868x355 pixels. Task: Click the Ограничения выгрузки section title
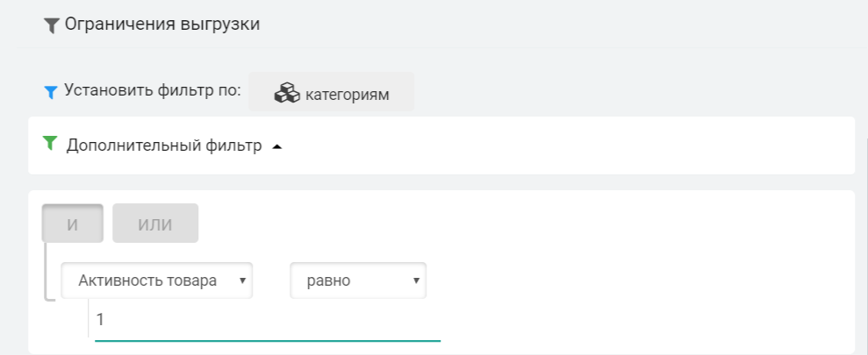click(162, 25)
